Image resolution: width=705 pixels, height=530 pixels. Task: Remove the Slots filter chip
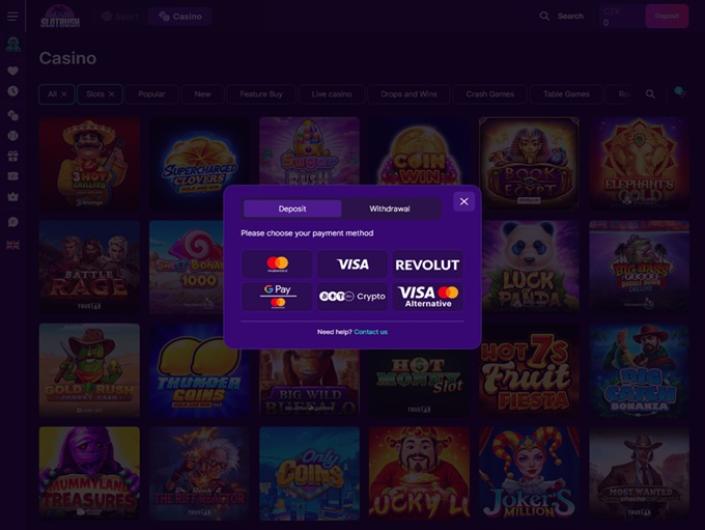pyautogui.click(x=111, y=94)
